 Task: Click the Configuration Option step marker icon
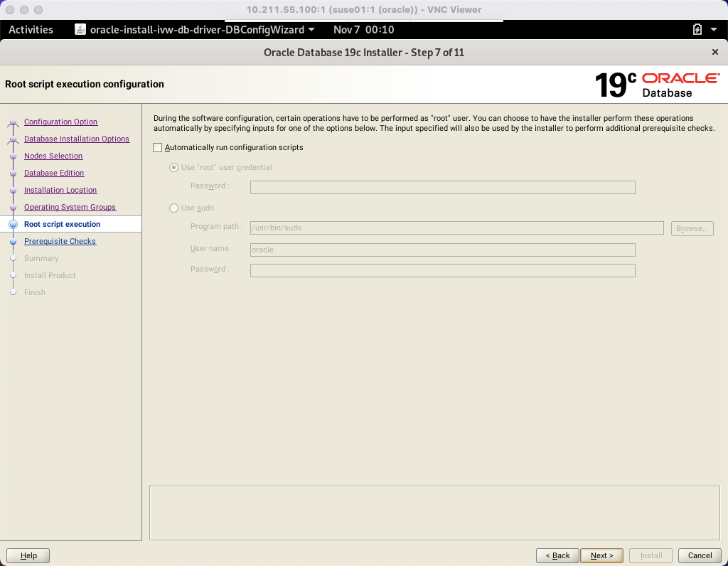pos(14,123)
